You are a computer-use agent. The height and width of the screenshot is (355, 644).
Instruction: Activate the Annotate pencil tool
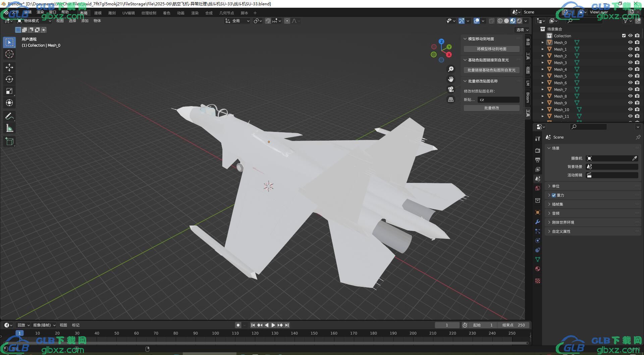coord(9,116)
